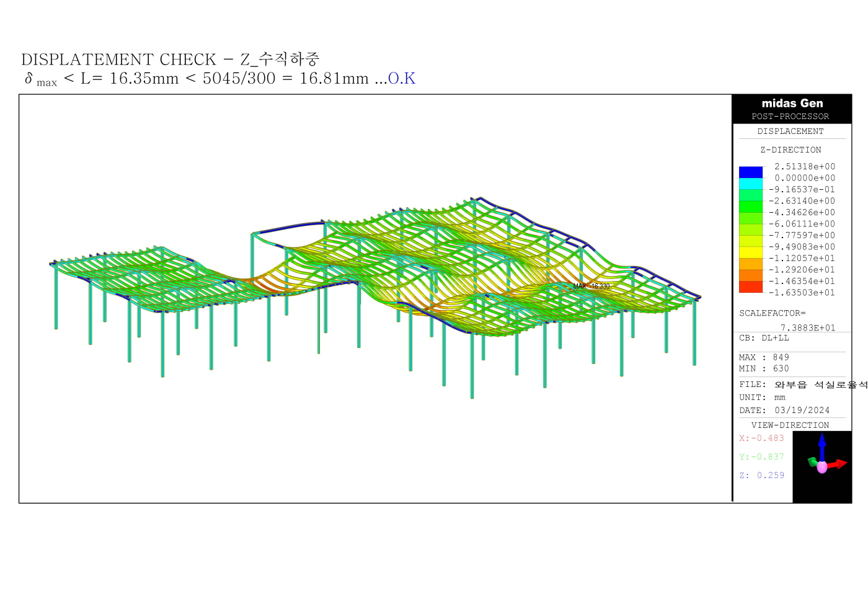Select the CB: DL+LL load combination text
Screen dimensions: 868x614
pyautogui.click(x=764, y=338)
